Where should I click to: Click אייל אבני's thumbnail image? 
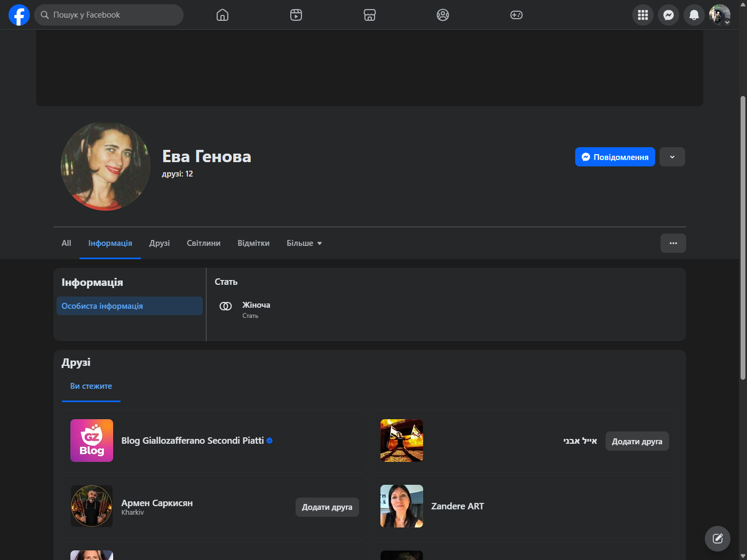coord(402,441)
